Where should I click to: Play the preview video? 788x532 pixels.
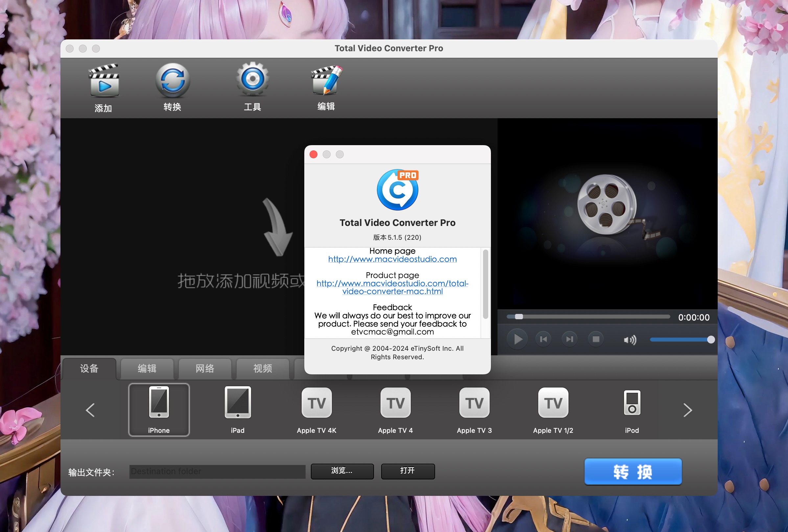pyautogui.click(x=518, y=339)
